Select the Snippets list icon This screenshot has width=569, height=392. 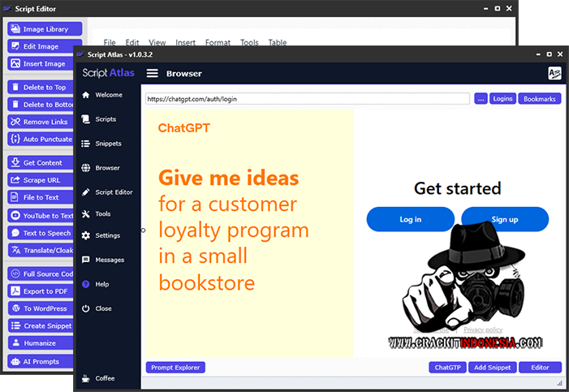(86, 144)
